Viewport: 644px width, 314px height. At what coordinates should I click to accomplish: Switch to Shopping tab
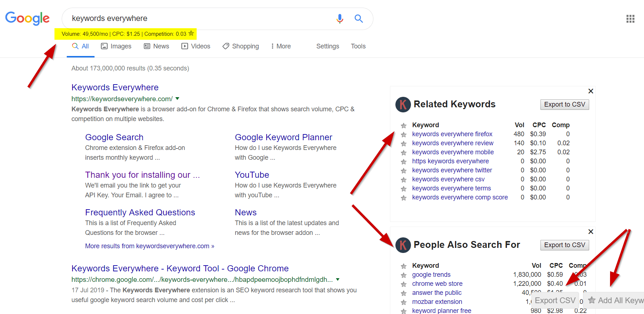[x=241, y=46]
